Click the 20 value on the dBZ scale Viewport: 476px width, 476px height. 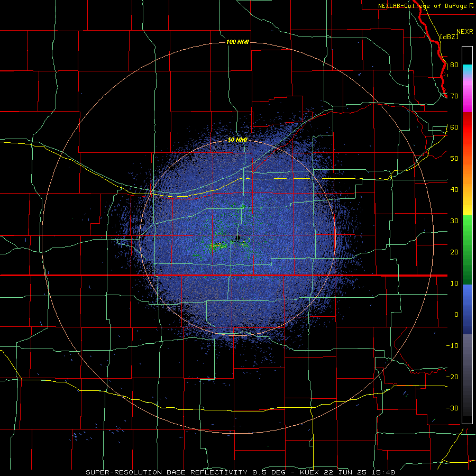point(454,252)
